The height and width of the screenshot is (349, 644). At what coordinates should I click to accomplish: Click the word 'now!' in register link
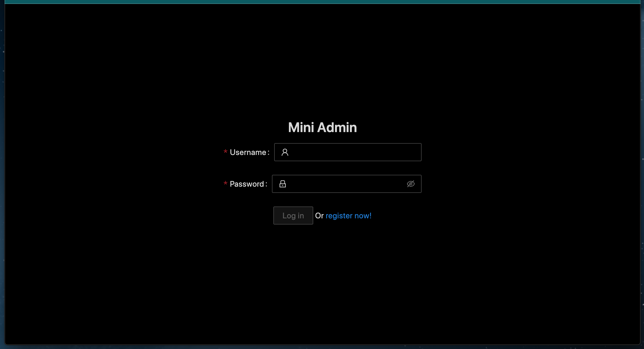tap(363, 216)
